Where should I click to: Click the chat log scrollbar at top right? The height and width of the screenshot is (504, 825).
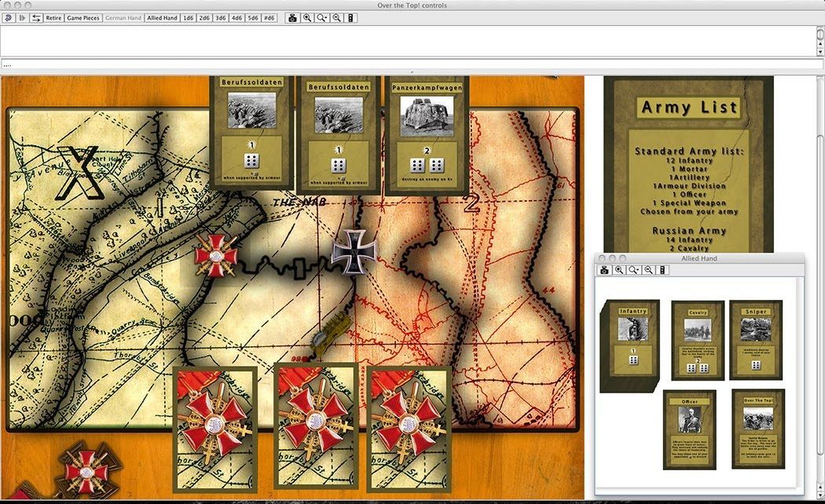820,41
